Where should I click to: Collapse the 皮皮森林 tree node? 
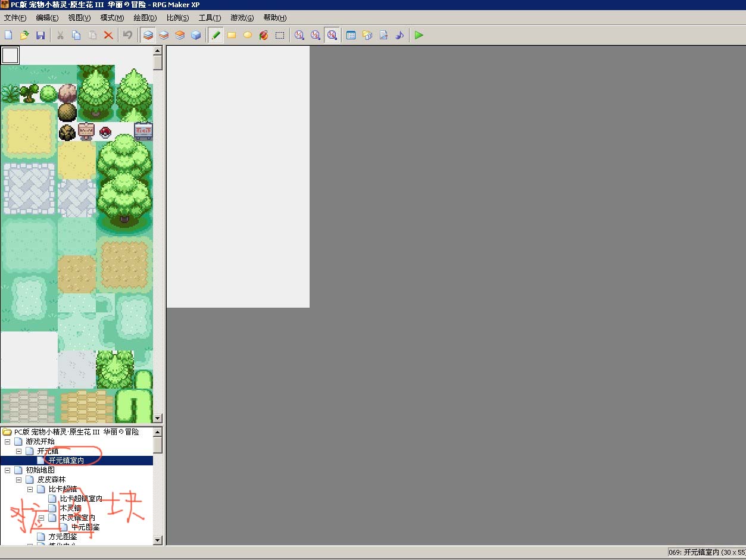[x=18, y=480]
